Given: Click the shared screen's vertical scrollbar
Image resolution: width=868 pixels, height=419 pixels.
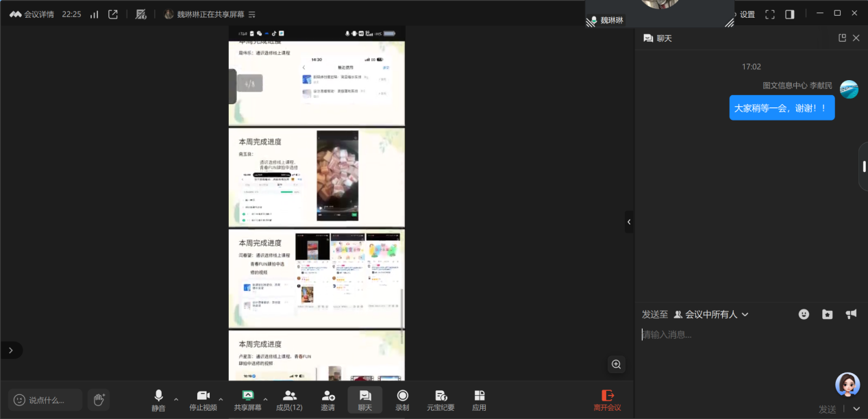Looking at the screenshot, I should point(402,308).
